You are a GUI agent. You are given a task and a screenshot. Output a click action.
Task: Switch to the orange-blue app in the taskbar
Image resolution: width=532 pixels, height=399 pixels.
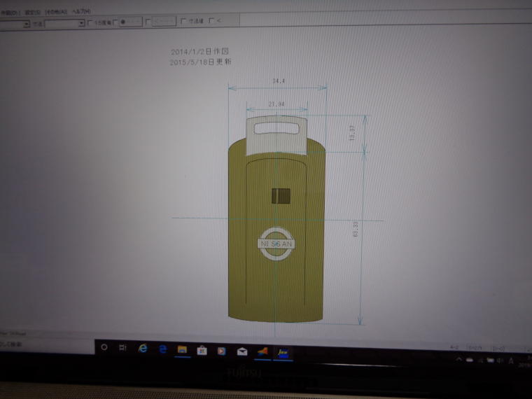(x=262, y=352)
